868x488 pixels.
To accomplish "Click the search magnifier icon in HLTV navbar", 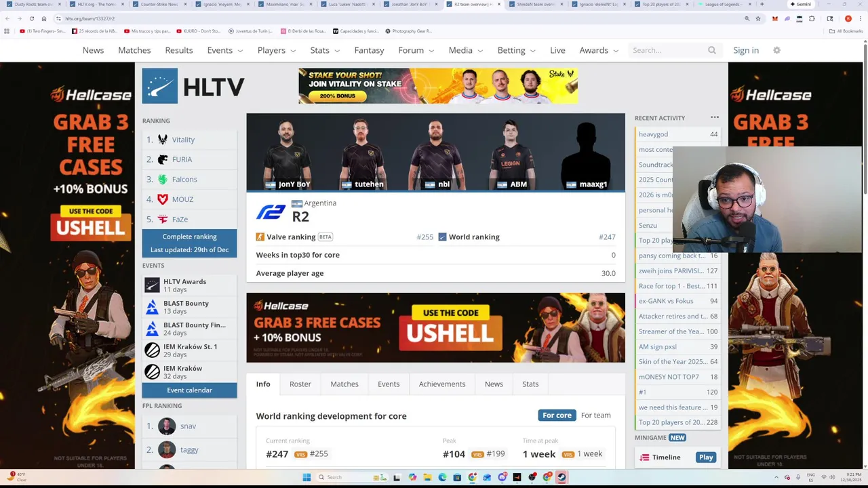I will 712,50.
